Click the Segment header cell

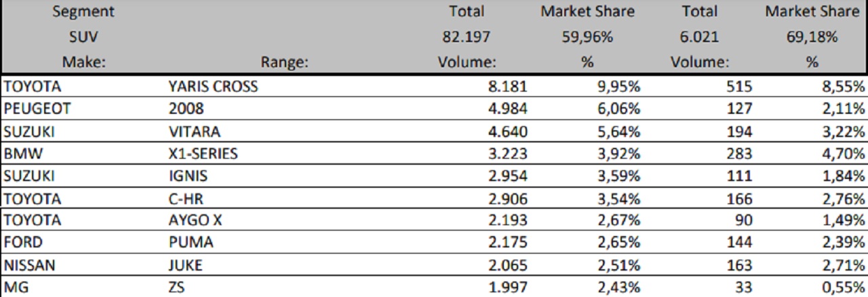(x=83, y=12)
